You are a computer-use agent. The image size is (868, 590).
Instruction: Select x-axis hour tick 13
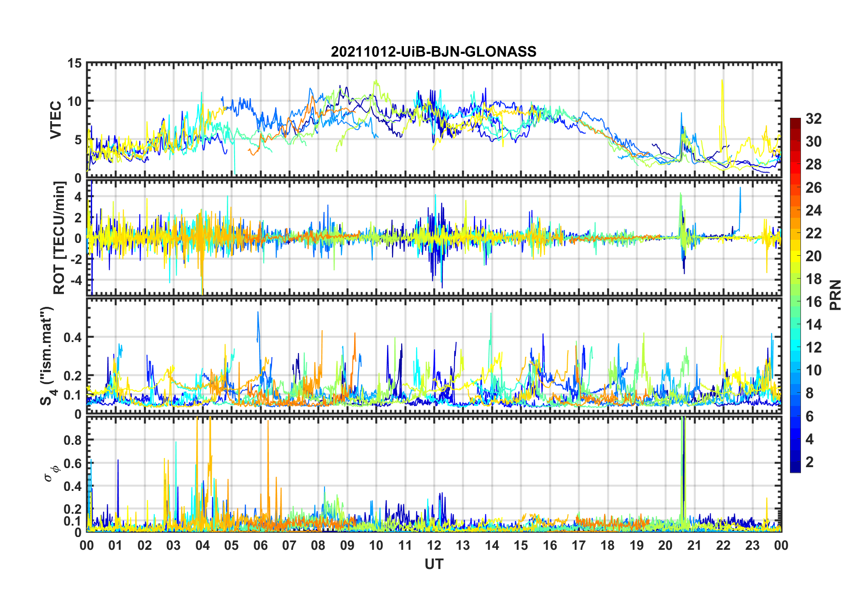tap(463, 545)
